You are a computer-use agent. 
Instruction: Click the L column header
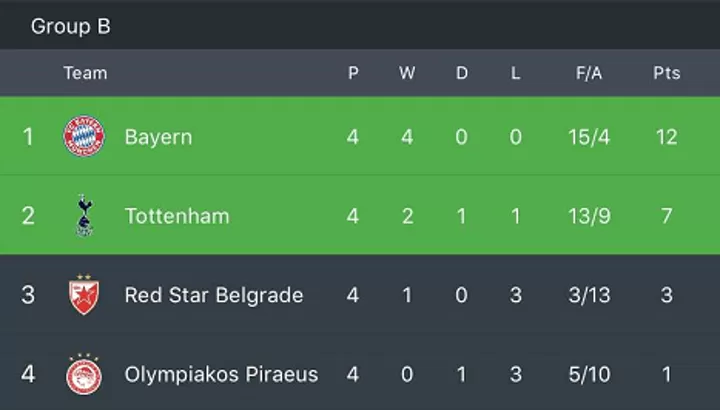point(515,73)
